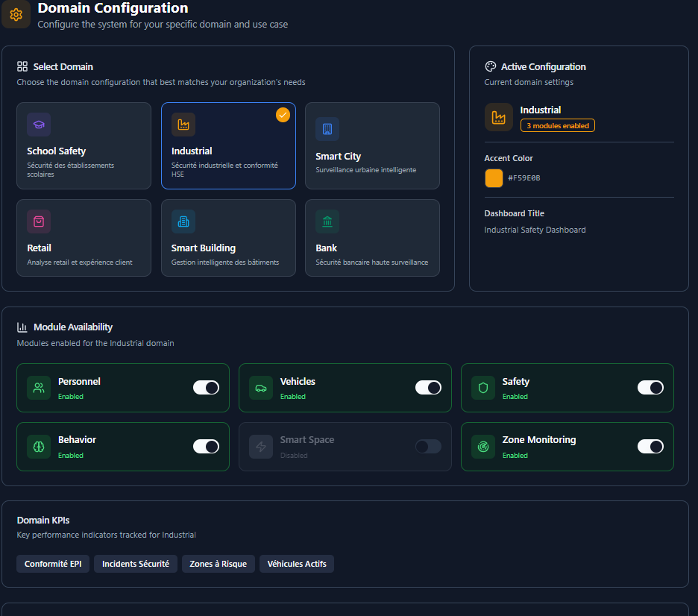Click the Smart City building icon
This screenshot has width=698, height=616.
tap(327, 129)
